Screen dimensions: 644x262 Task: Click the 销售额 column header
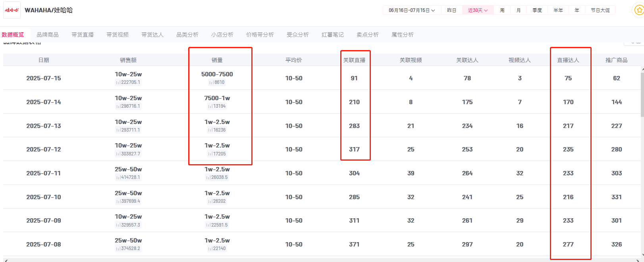128,60
